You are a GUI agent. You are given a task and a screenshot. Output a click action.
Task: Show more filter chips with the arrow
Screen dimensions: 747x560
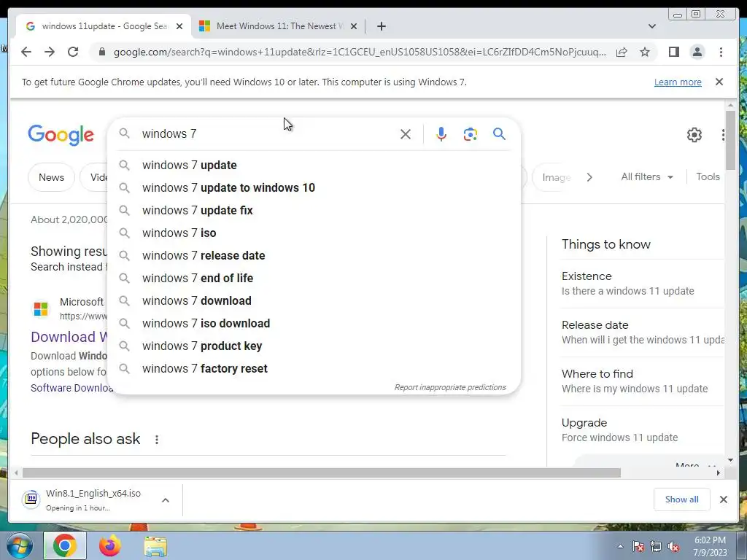point(589,177)
